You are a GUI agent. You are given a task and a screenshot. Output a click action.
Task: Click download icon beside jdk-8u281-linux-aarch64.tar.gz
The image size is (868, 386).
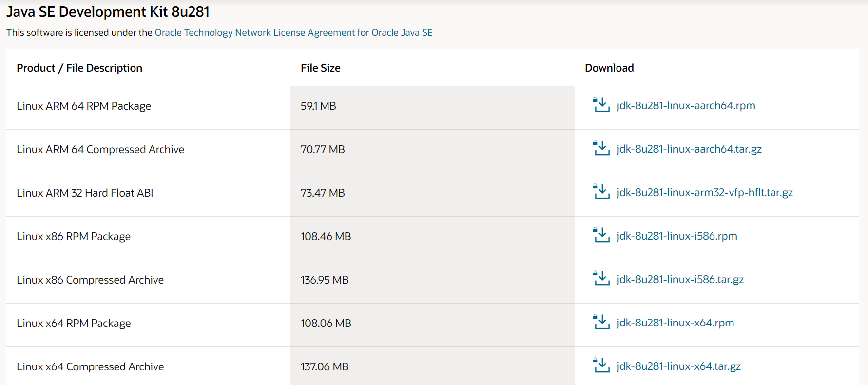601,148
